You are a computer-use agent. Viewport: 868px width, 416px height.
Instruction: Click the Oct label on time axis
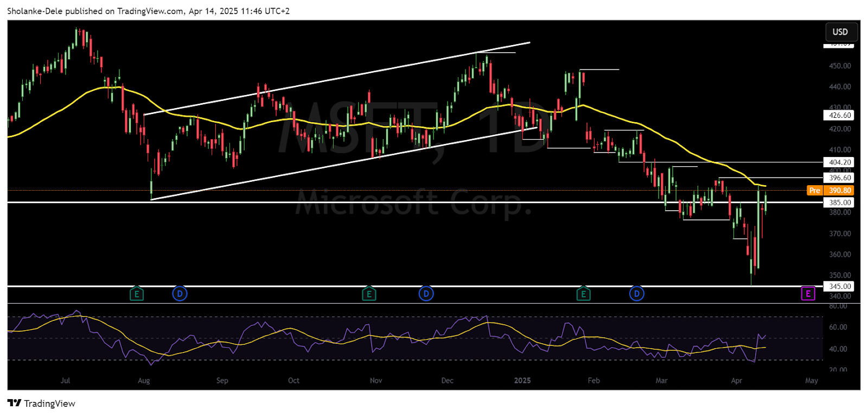pos(293,381)
